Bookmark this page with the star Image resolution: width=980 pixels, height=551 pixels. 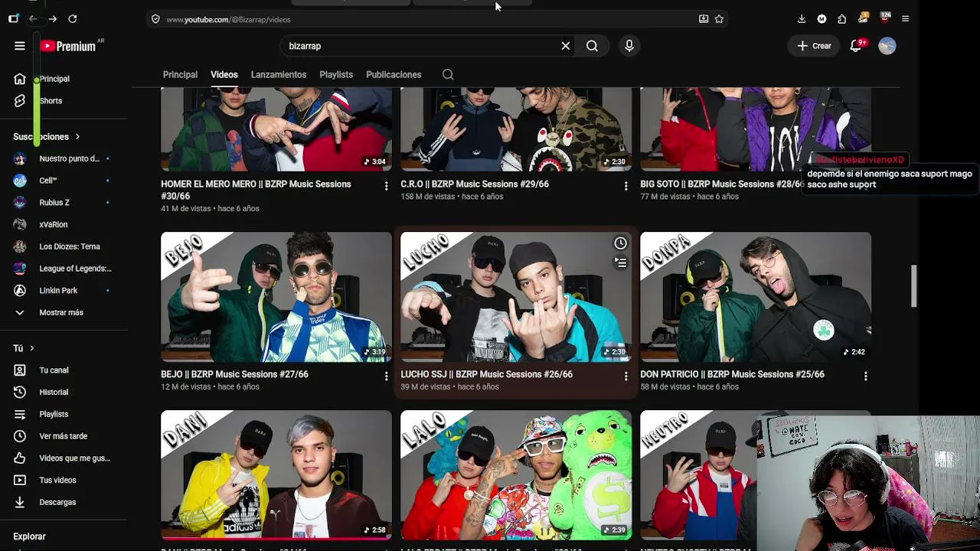pos(719,19)
